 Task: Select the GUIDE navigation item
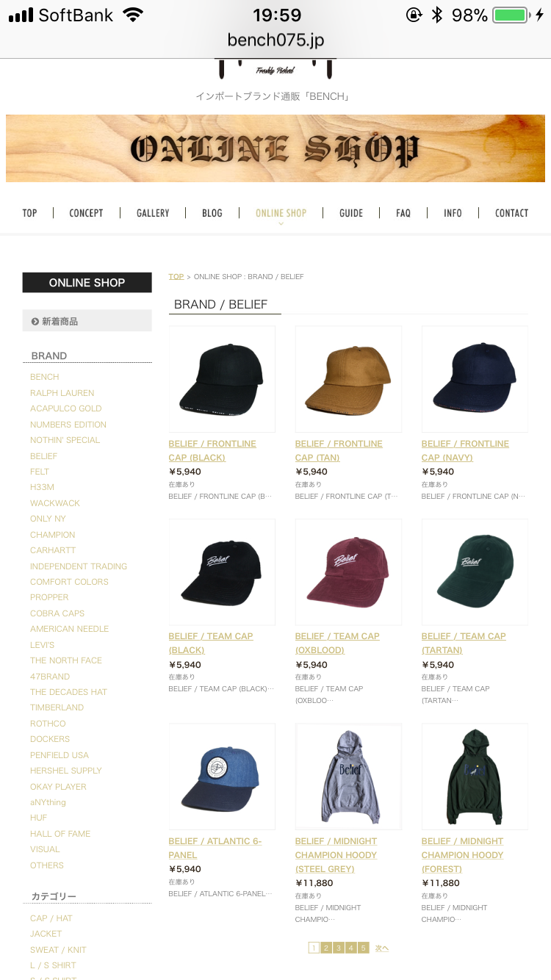click(x=351, y=213)
